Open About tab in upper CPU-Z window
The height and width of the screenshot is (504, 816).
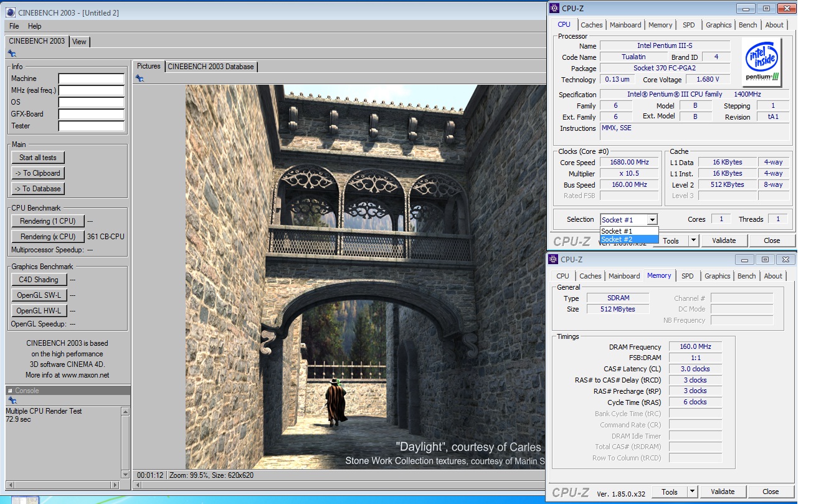774,25
